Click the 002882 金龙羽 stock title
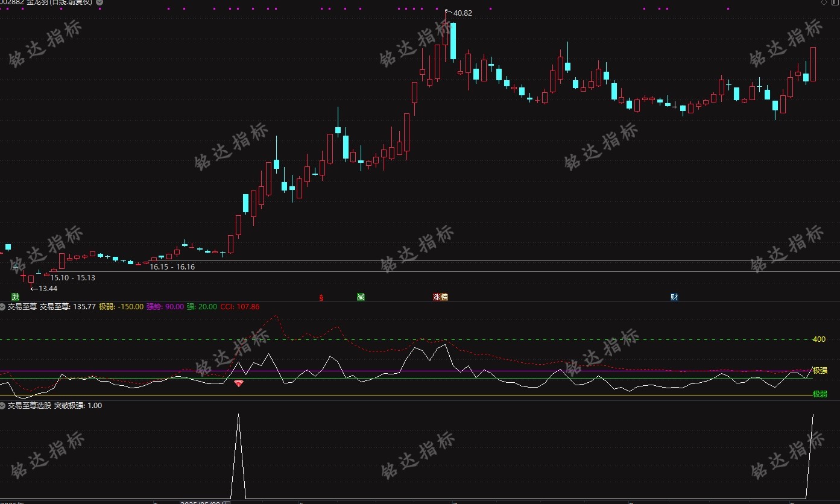Screen dimensions: 840x504 tap(47, 2)
